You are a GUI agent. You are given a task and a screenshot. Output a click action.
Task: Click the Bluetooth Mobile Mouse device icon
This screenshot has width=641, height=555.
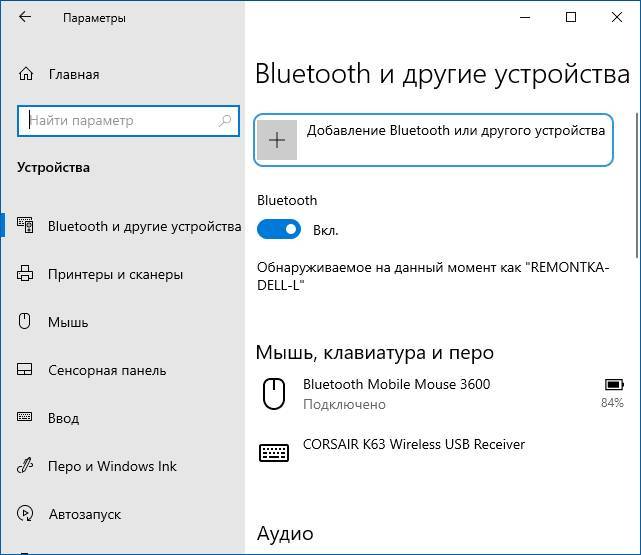pyautogui.click(x=274, y=394)
